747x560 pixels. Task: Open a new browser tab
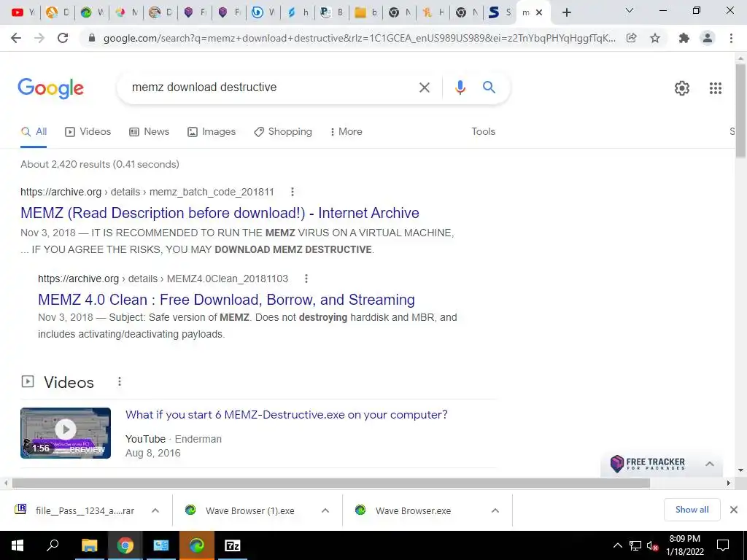(566, 12)
